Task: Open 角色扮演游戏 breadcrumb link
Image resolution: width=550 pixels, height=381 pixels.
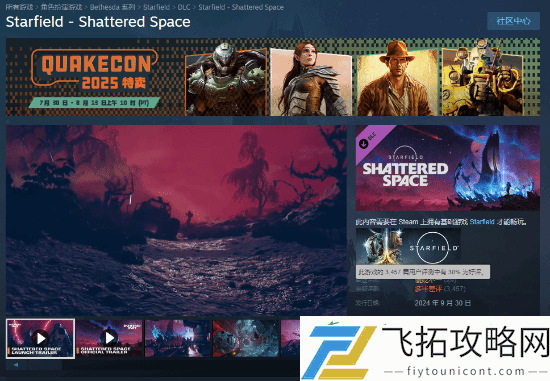Action: coord(61,7)
